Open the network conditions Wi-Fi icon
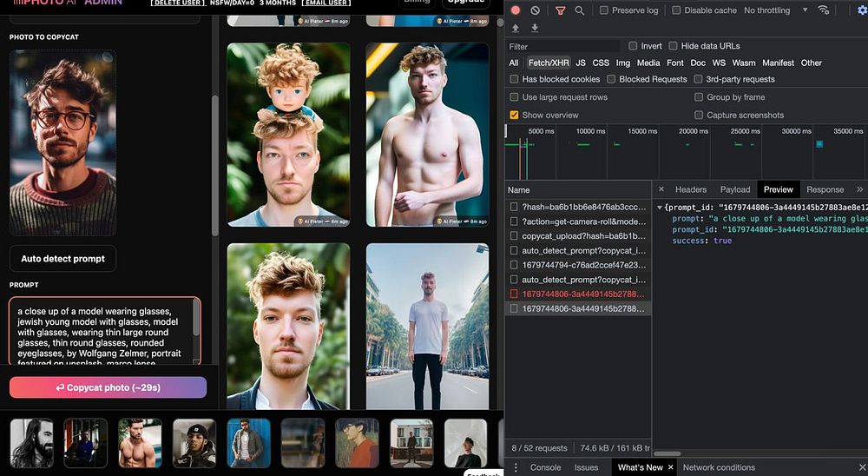The image size is (868, 476). [x=823, y=10]
